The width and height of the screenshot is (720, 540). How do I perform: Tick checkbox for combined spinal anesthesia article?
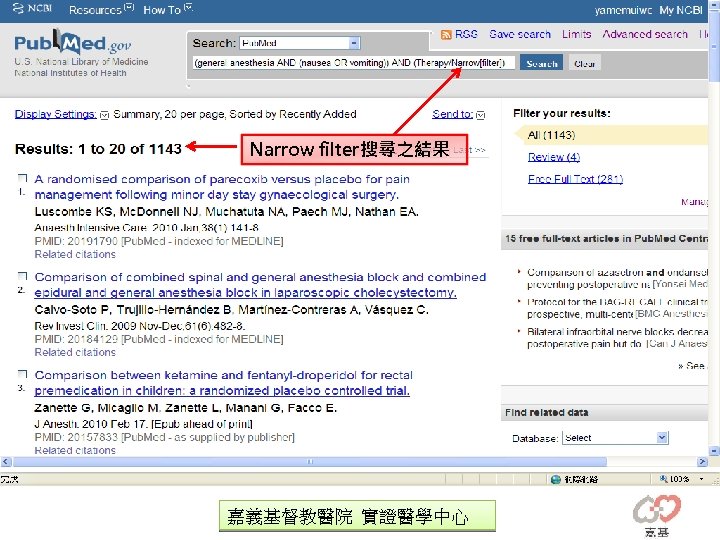(22, 276)
